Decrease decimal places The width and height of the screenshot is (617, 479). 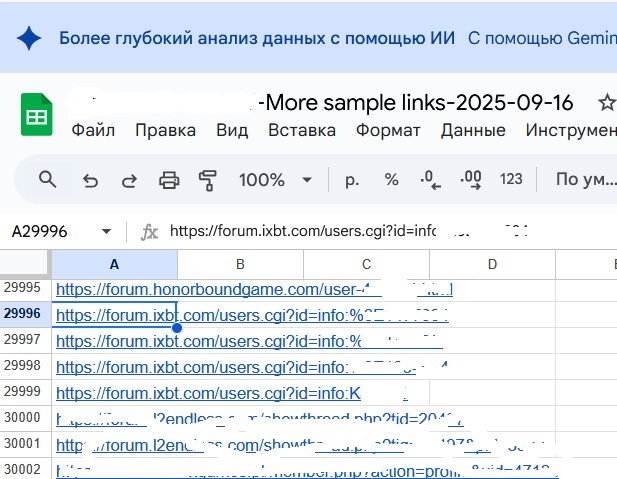430,180
